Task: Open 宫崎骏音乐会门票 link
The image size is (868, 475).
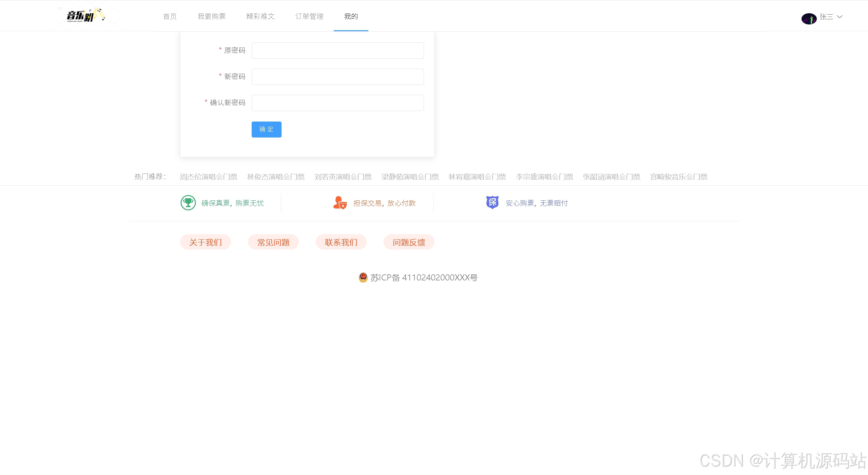Action: (679, 177)
